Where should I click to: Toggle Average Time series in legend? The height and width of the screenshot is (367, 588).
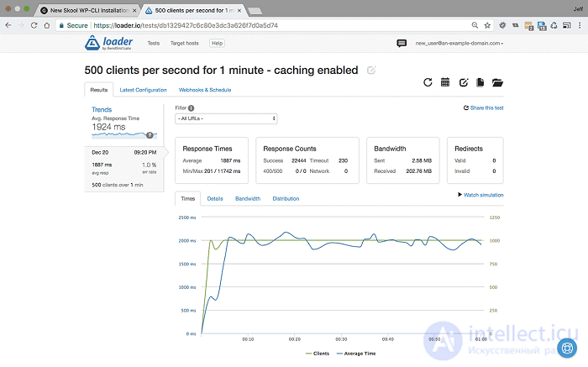(x=356, y=354)
